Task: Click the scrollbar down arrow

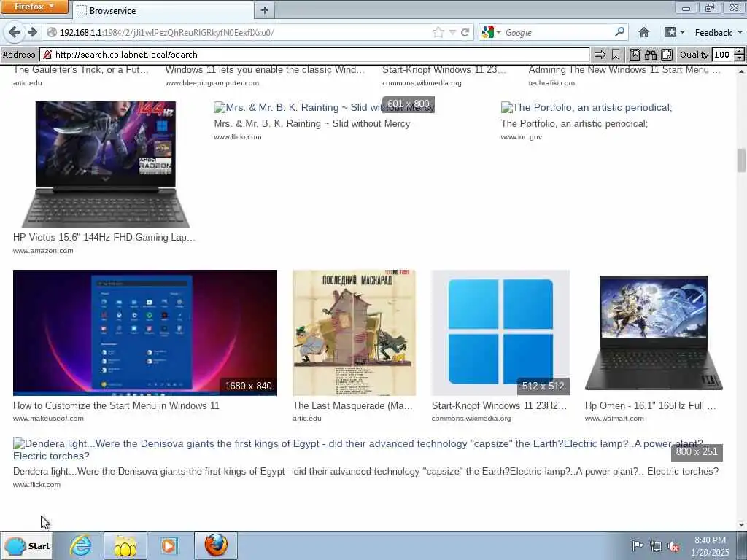Action: pyautogui.click(x=741, y=525)
